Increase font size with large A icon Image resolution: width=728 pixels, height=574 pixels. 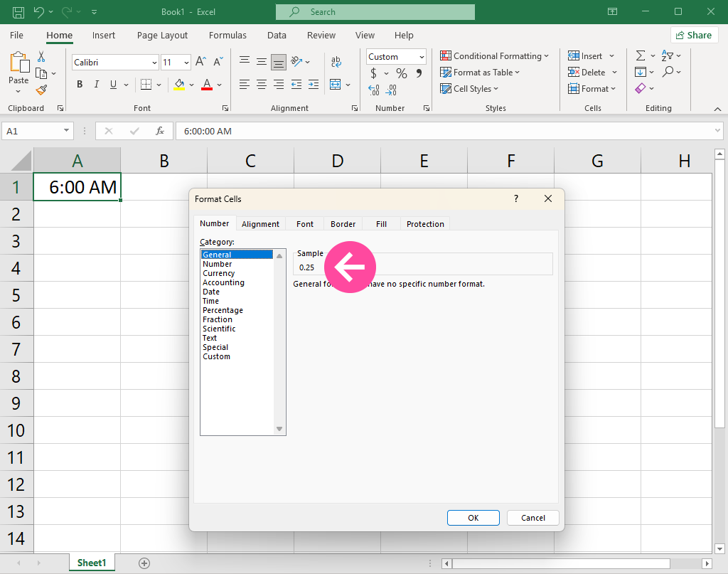tap(200, 62)
